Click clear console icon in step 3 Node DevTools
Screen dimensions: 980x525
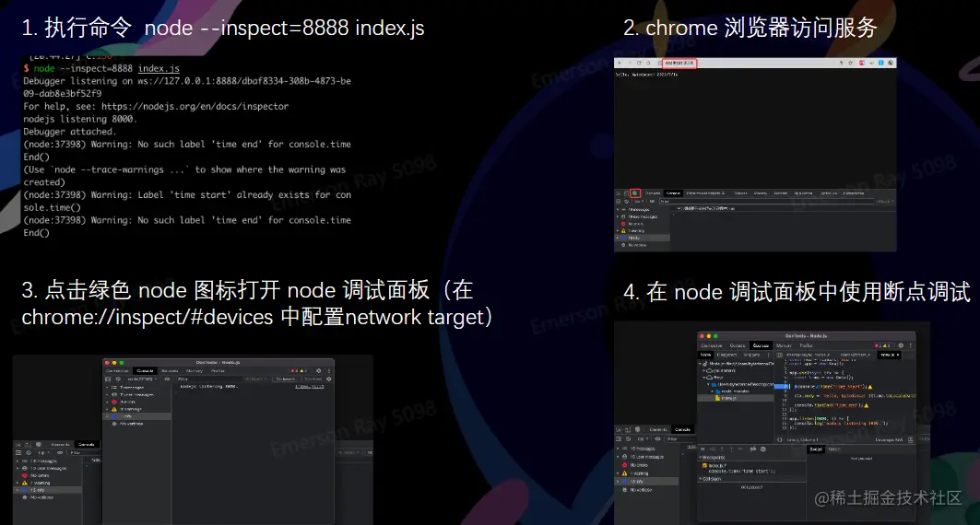(x=118, y=379)
